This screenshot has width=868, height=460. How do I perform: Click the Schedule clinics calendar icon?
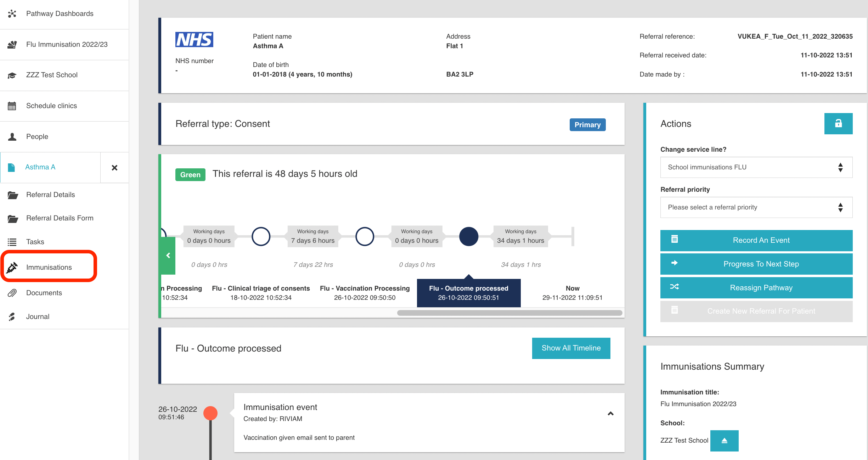coord(12,106)
